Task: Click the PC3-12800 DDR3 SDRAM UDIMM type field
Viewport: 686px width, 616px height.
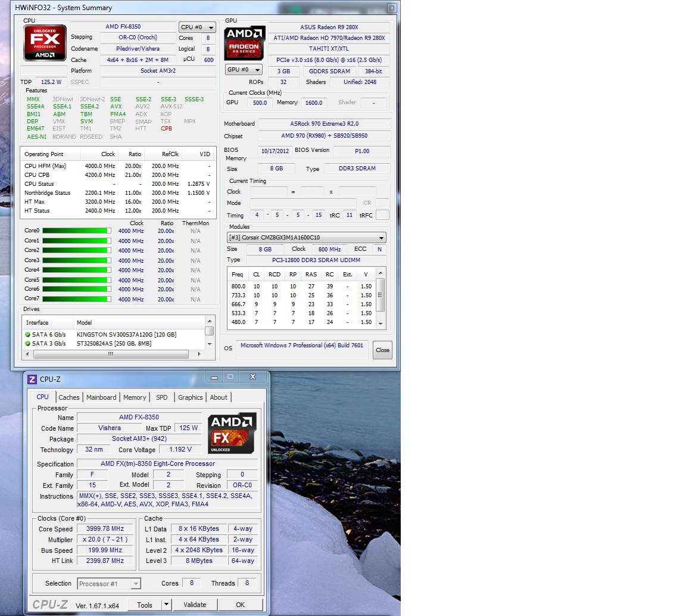Action: (316, 260)
